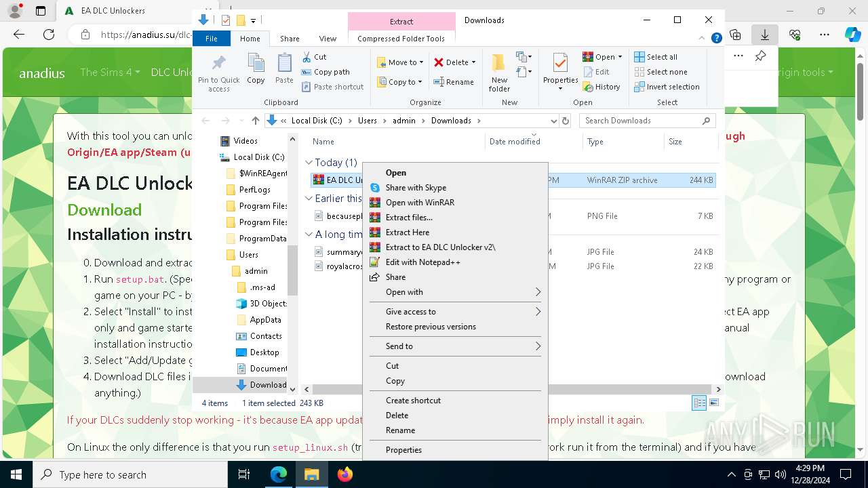Open The Sims 4 menu on anadius site
The width and height of the screenshot is (868, 488).
110,72
